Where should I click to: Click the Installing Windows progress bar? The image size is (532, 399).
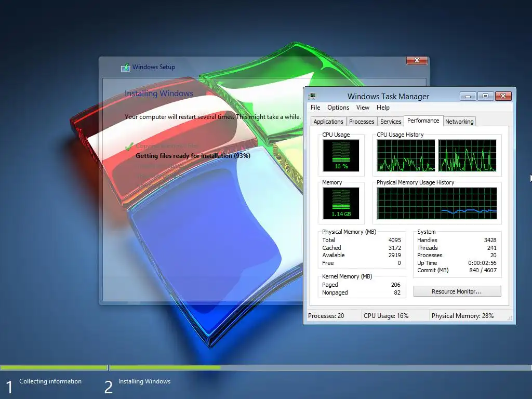tap(320, 367)
